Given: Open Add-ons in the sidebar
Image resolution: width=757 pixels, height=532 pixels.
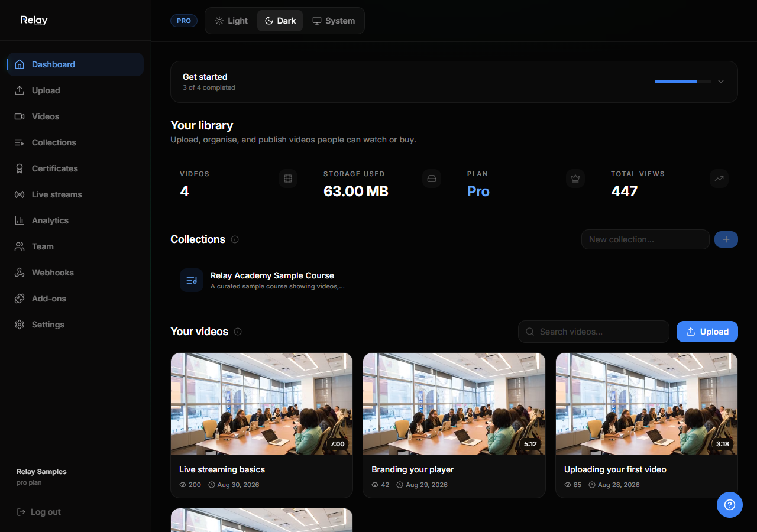Looking at the screenshot, I should tap(76, 299).
